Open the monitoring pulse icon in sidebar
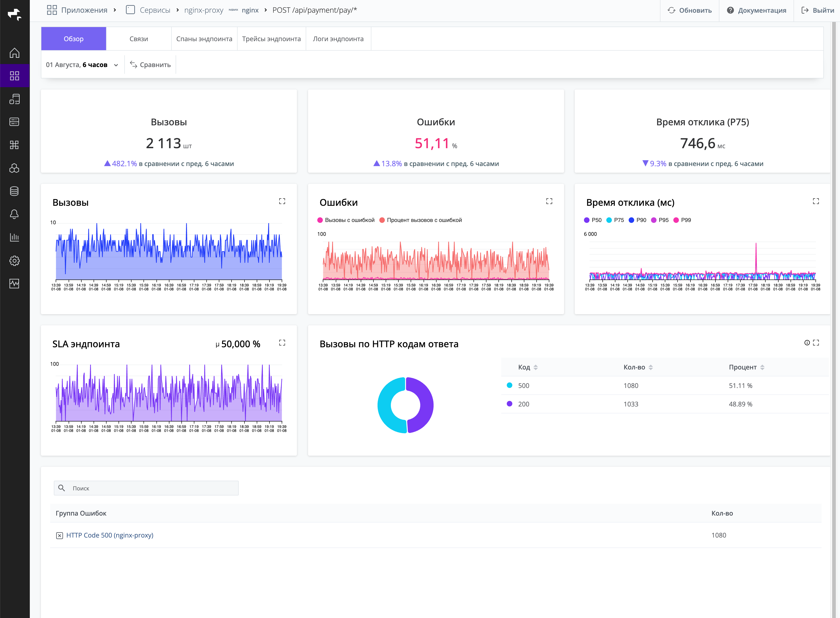 pos(15,283)
